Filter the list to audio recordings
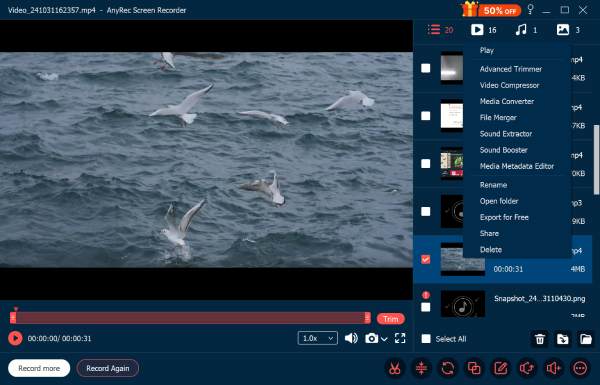 (x=526, y=30)
